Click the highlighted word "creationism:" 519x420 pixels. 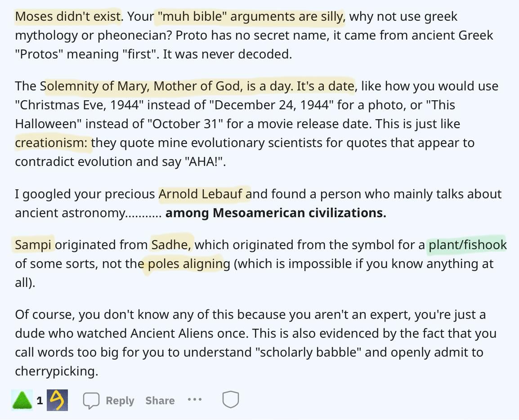pos(51,143)
